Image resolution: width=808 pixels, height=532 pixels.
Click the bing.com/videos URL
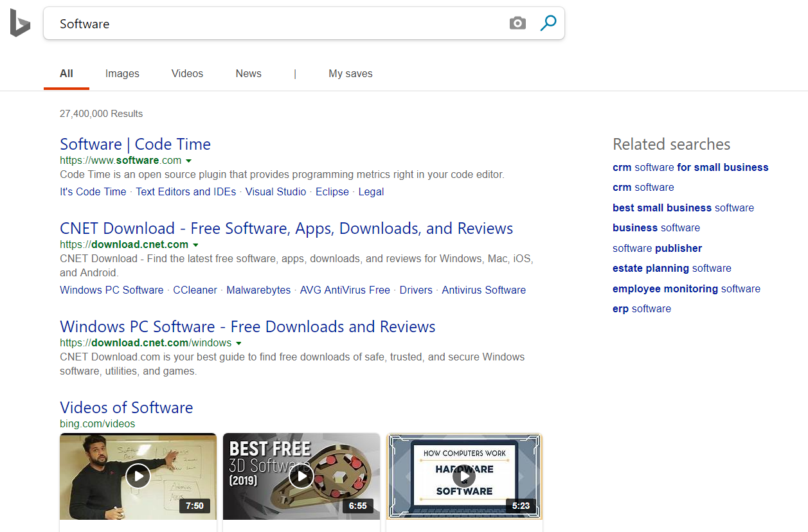[98, 423]
